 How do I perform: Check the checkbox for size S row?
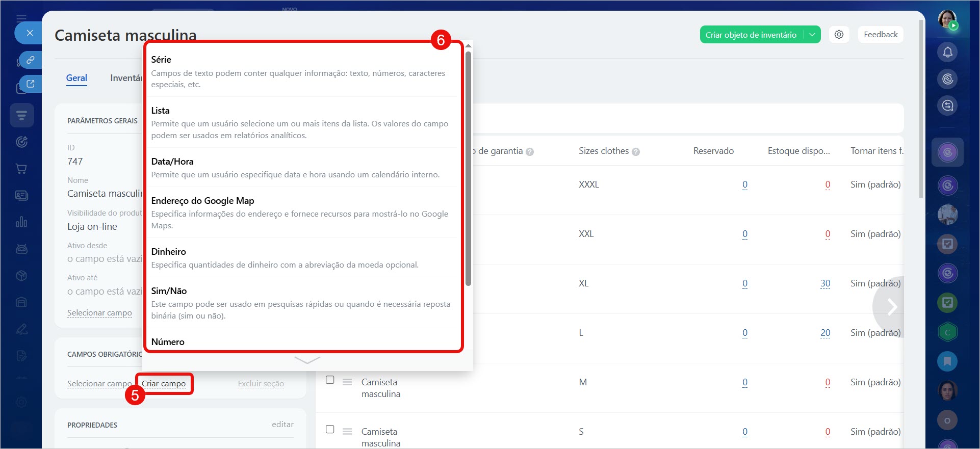click(330, 430)
